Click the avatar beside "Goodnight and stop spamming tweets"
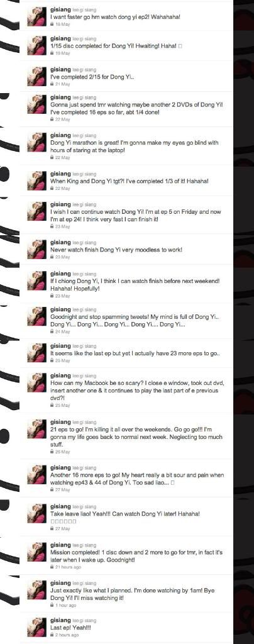The width and height of the screenshot is (254, 644). coord(36,316)
